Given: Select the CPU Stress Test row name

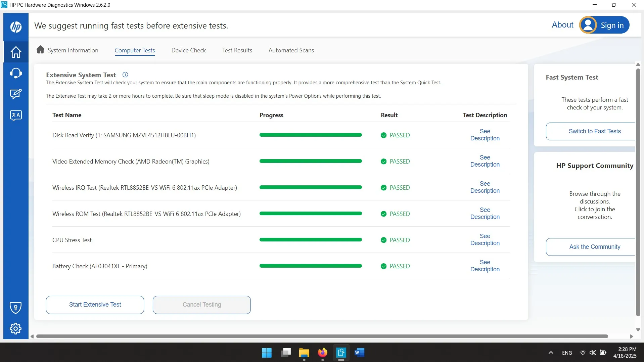Looking at the screenshot, I should 72,240.
